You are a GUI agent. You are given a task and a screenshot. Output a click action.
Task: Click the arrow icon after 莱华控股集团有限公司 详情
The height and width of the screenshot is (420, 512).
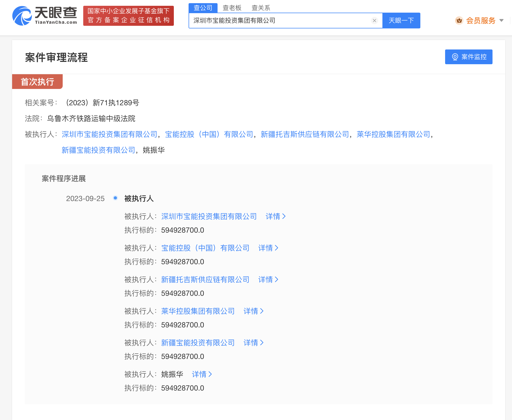(262, 311)
